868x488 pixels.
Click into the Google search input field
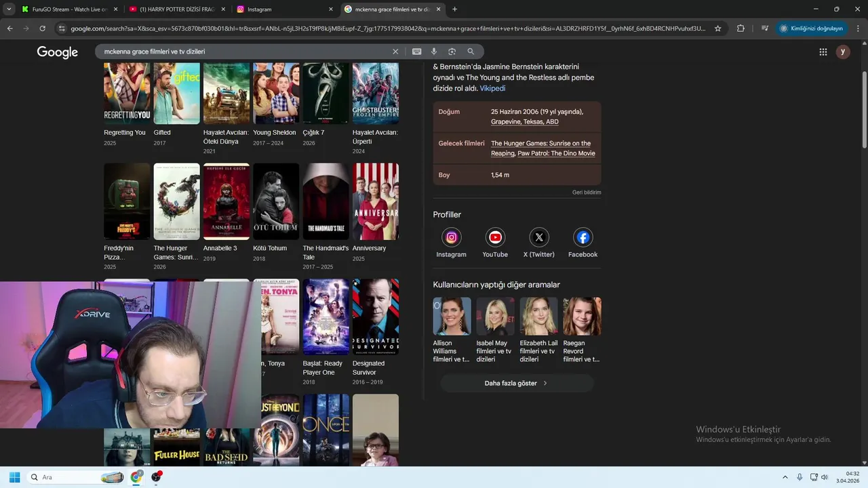click(244, 52)
